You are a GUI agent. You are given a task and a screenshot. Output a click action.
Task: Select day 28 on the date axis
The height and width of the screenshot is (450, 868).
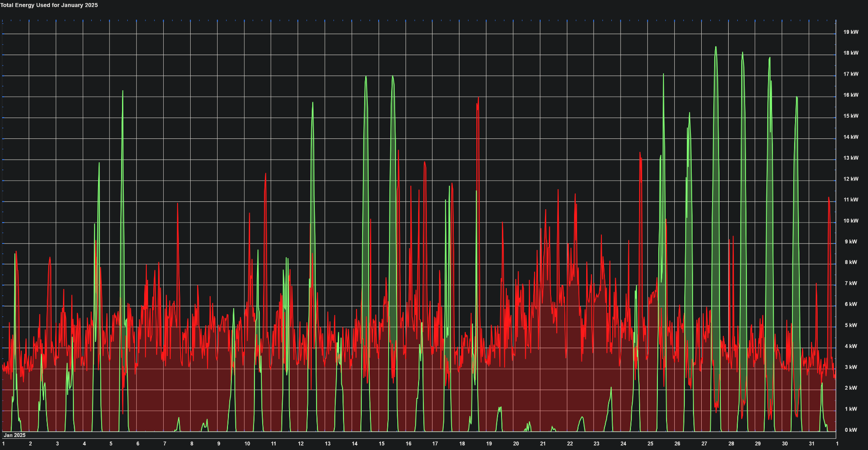[x=731, y=443]
